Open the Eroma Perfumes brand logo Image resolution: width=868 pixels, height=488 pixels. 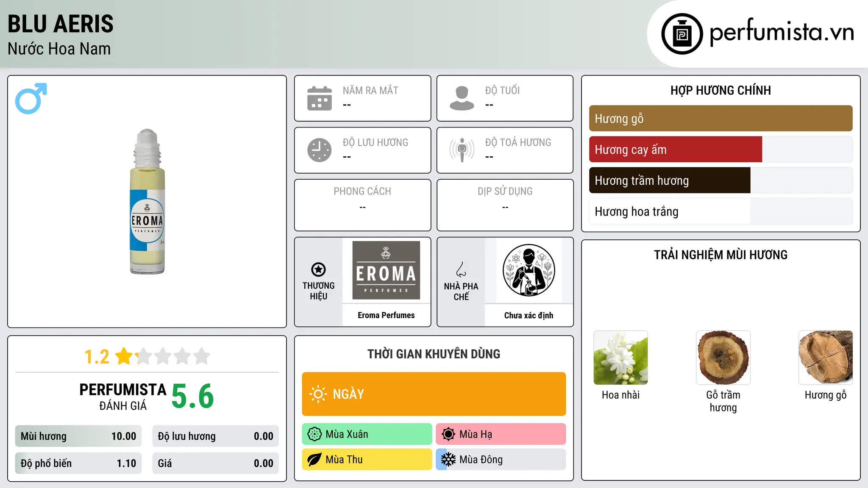[x=386, y=270]
